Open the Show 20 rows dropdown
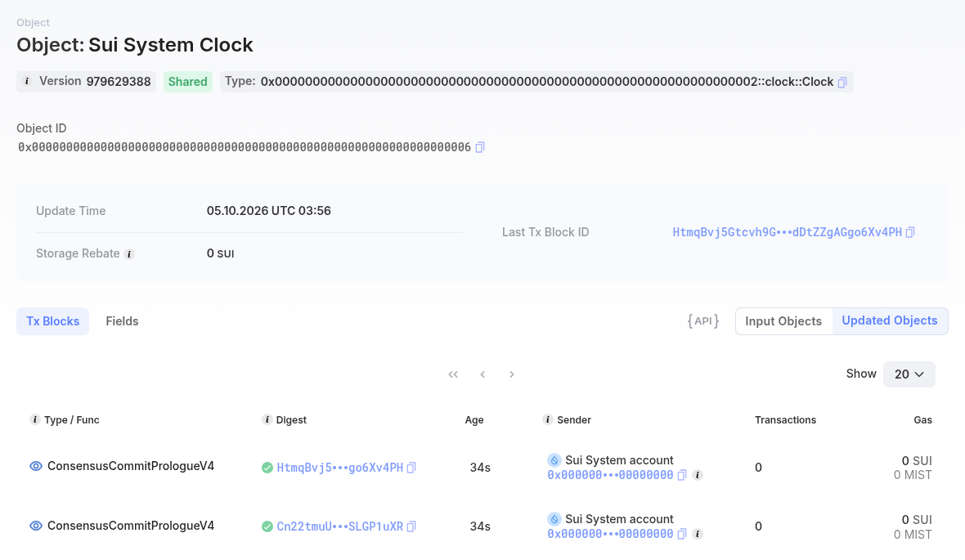965x560 pixels. coord(909,374)
